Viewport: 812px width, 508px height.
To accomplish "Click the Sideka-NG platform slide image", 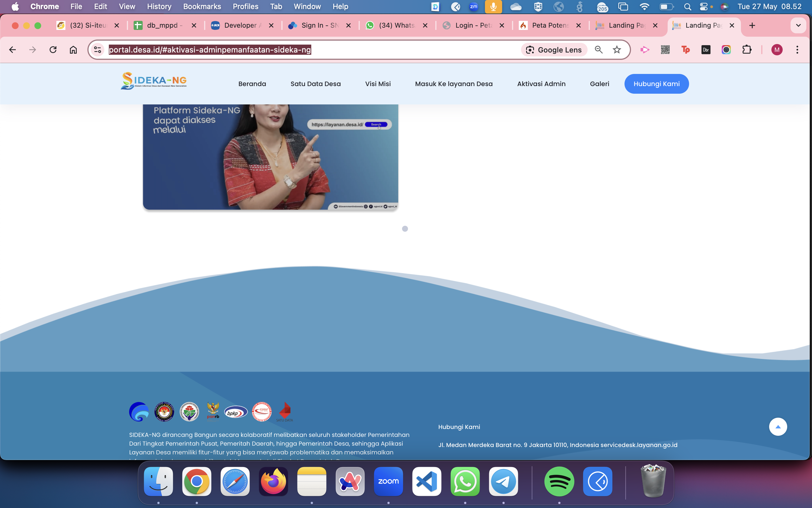I will pyautogui.click(x=270, y=157).
